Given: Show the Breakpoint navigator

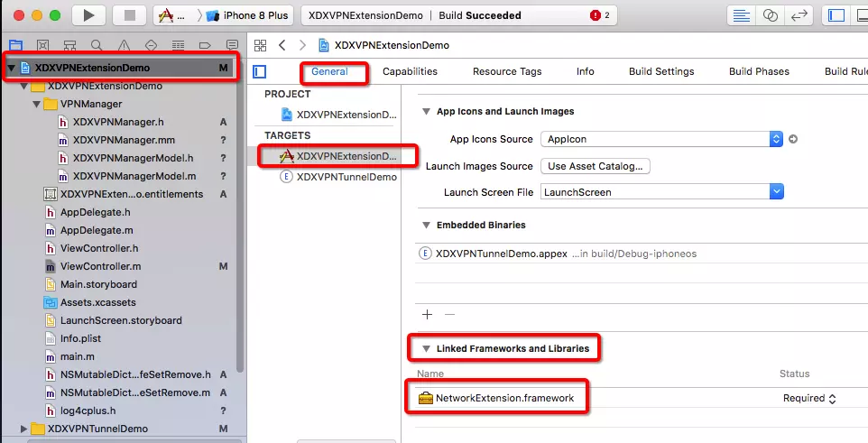Looking at the screenshot, I should pos(204,45).
